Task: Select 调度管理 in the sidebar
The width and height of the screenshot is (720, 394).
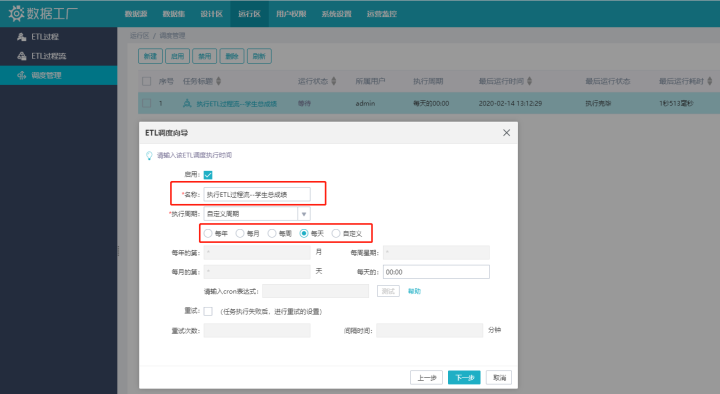Action: (58, 75)
